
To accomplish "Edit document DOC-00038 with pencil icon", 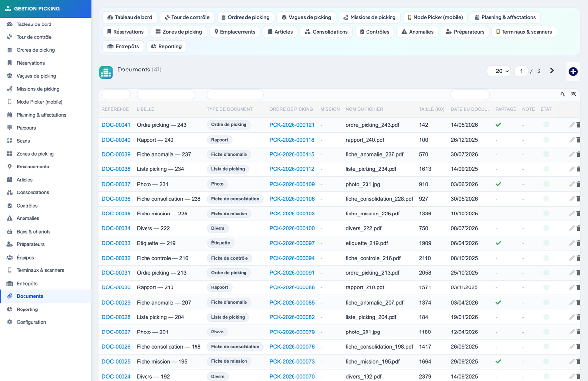I will click(x=572, y=169).
